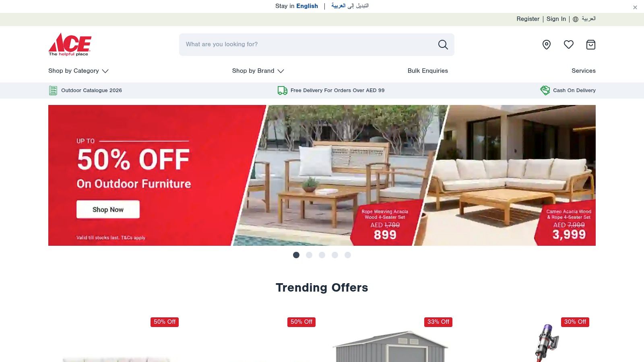Open the wishlist heart icon
The image size is (644, 362).
pos(568,45)
